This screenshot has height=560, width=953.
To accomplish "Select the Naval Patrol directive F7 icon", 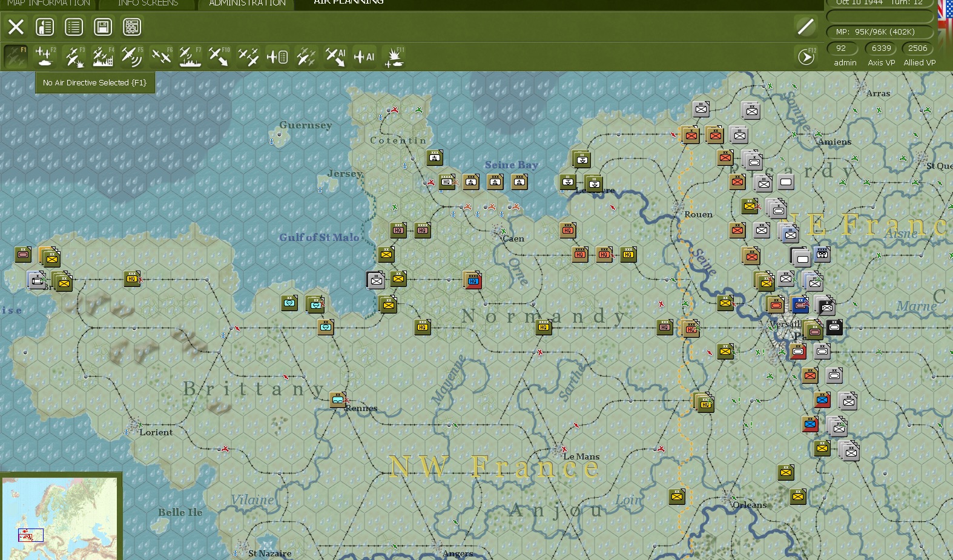I will pyautogui.click(x=190, y=56).
